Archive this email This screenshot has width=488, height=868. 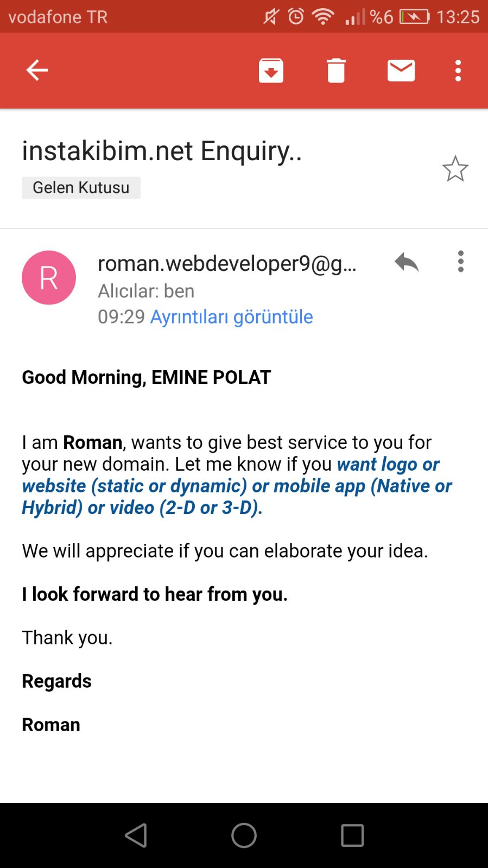(x=271, y=70)
